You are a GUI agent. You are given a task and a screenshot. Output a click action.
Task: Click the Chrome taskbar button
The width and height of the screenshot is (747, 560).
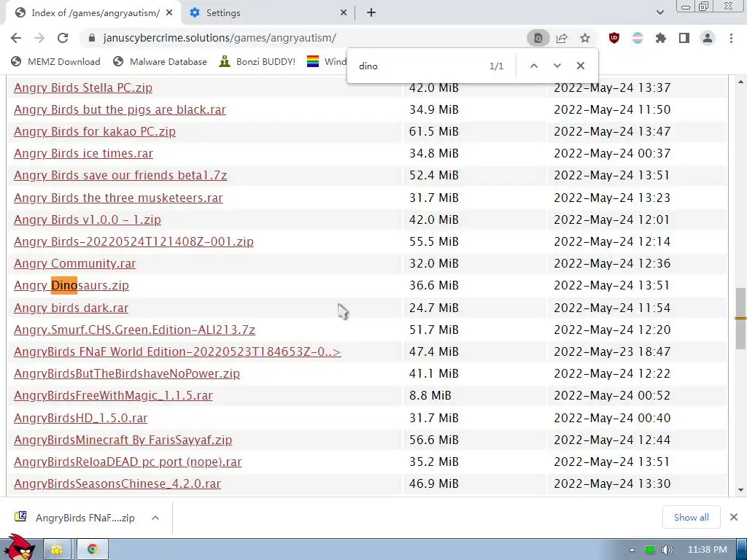[x=93, y=550]
